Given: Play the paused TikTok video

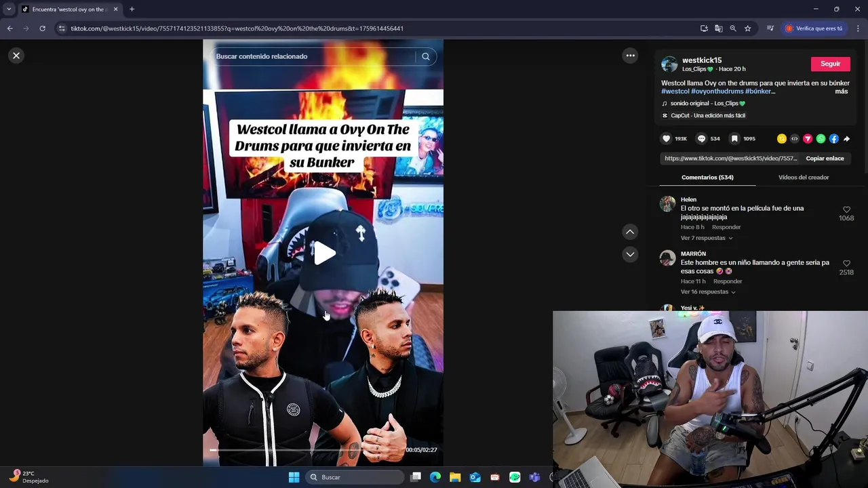Looking at the screenshot, I should click(x=324, y=253).
